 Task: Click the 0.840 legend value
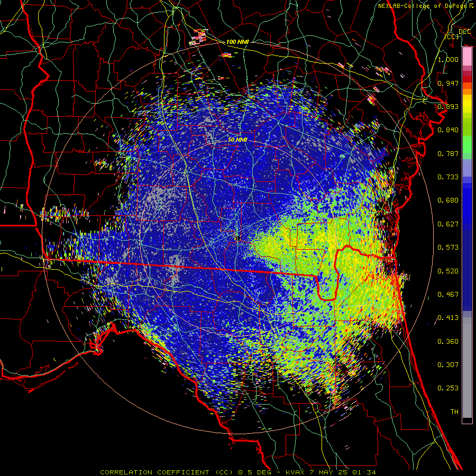448,130
